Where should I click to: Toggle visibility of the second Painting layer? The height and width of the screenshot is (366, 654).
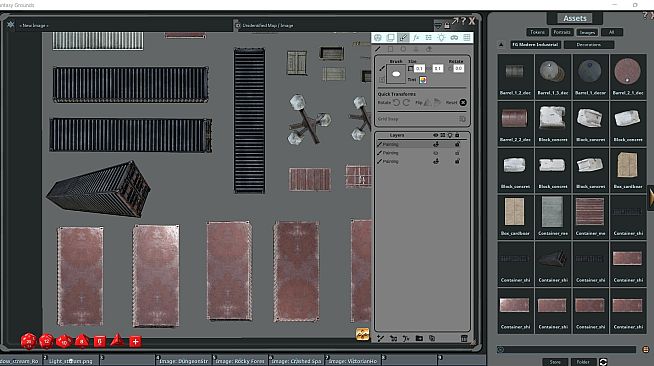coord(436,153)
